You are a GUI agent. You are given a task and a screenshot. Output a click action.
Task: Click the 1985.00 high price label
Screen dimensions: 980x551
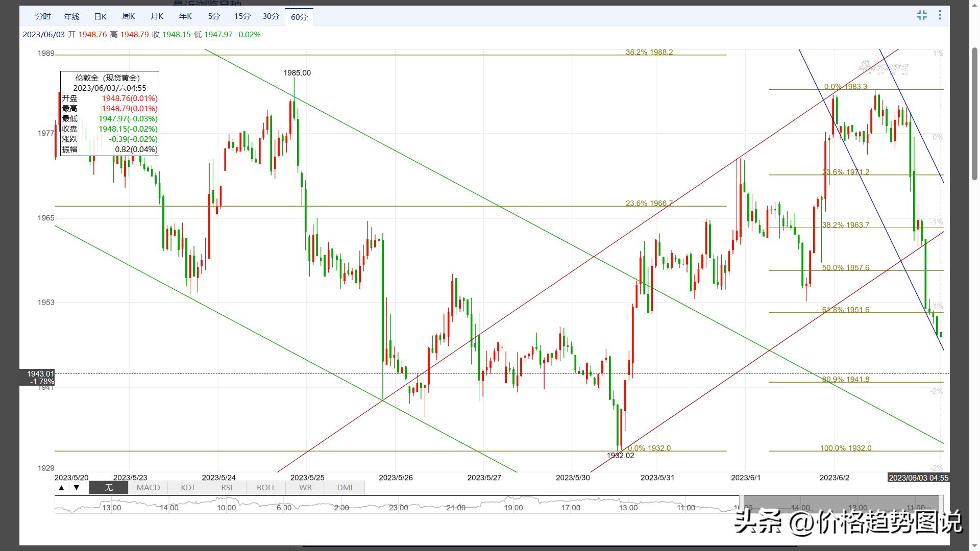point(297,73)
